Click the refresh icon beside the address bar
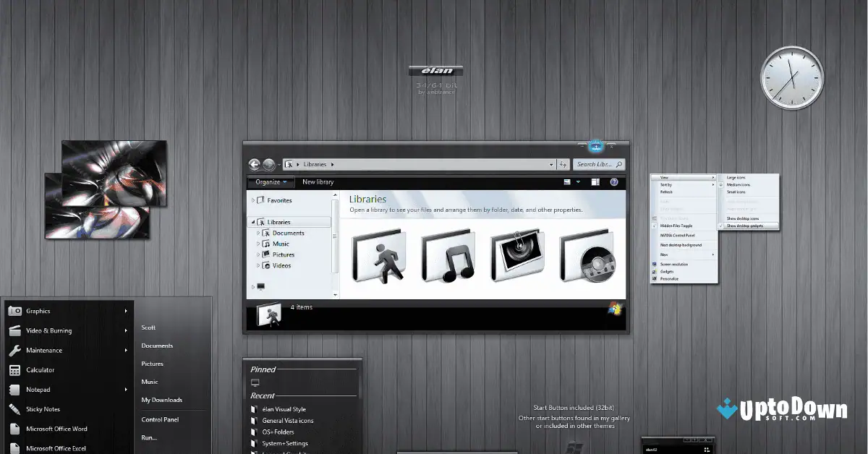 [564, 164]
